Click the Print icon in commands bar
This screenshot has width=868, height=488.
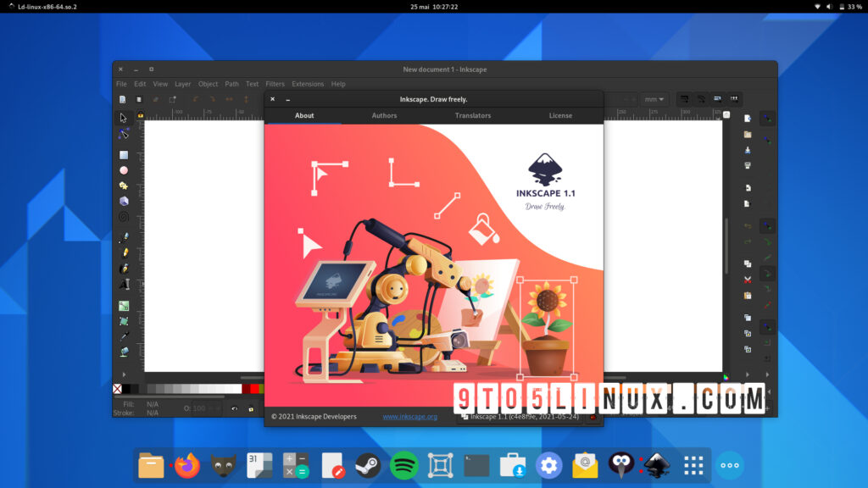click(x=748, y=165)
